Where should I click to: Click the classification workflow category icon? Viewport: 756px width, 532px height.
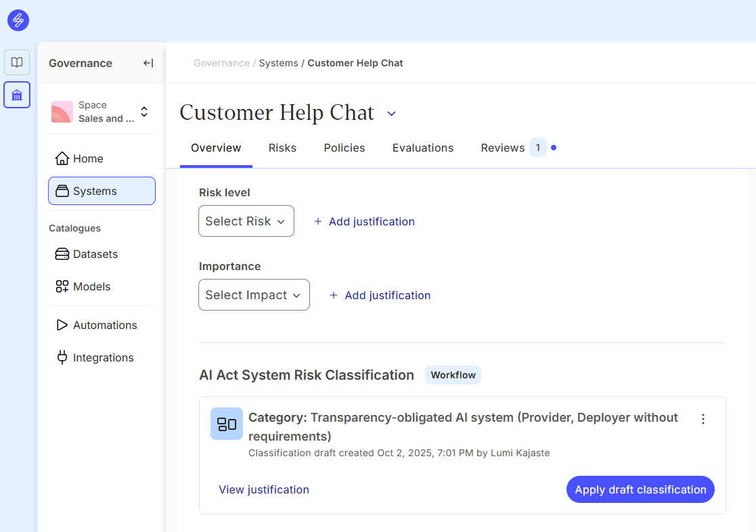(226, 424)
